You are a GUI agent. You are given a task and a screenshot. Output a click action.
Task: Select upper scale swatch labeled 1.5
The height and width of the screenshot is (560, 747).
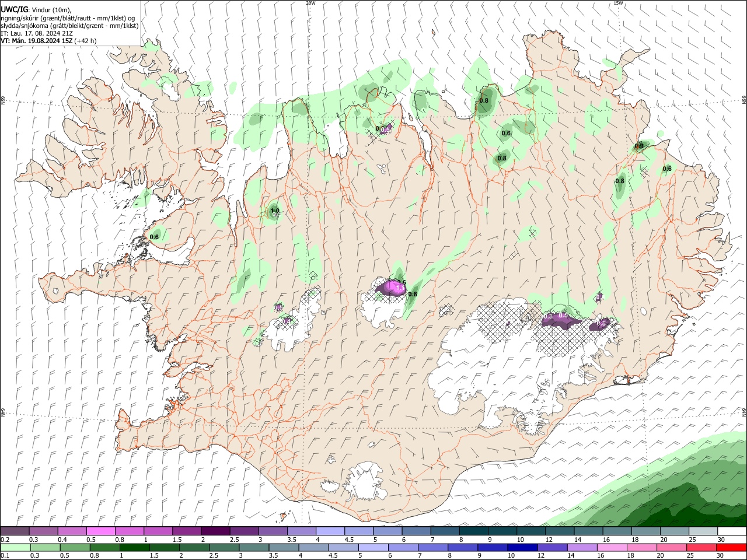pyautogui.click(x=186, y=531)
